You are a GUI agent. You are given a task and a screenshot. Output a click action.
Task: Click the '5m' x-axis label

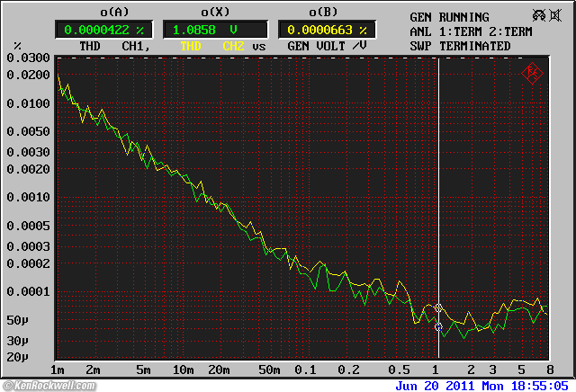pos(143,370)
